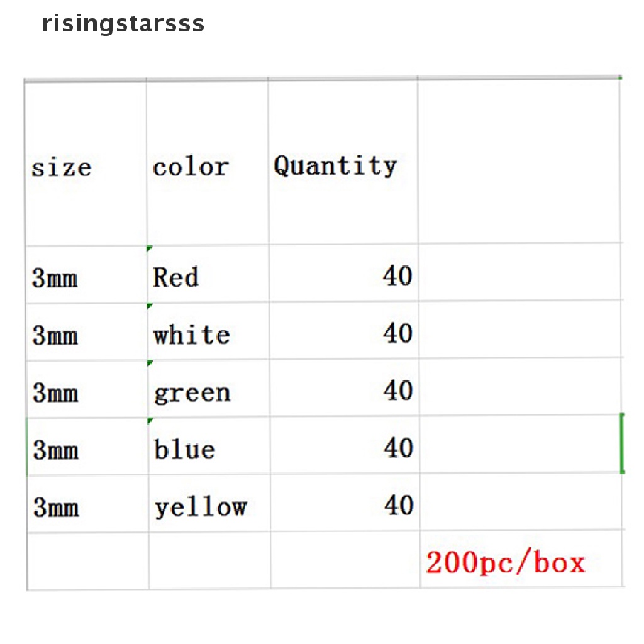Select the 3mm cell beside white
This screenshot has height=644, width=644.
pos(55,335)
